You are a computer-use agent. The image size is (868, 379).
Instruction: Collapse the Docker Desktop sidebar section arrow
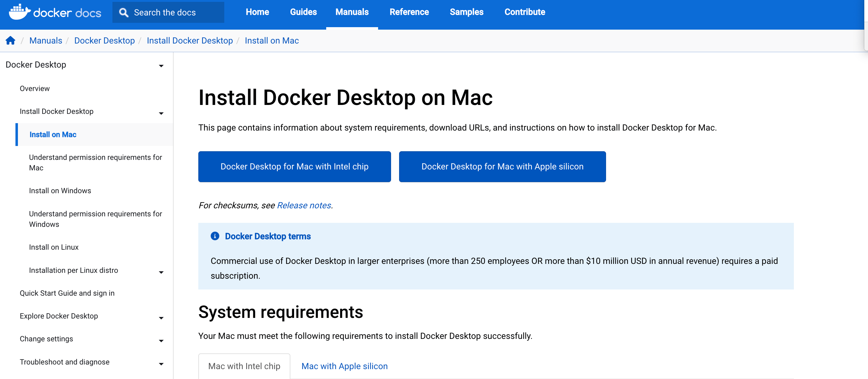pyautogui.click(x=161, y=66)
